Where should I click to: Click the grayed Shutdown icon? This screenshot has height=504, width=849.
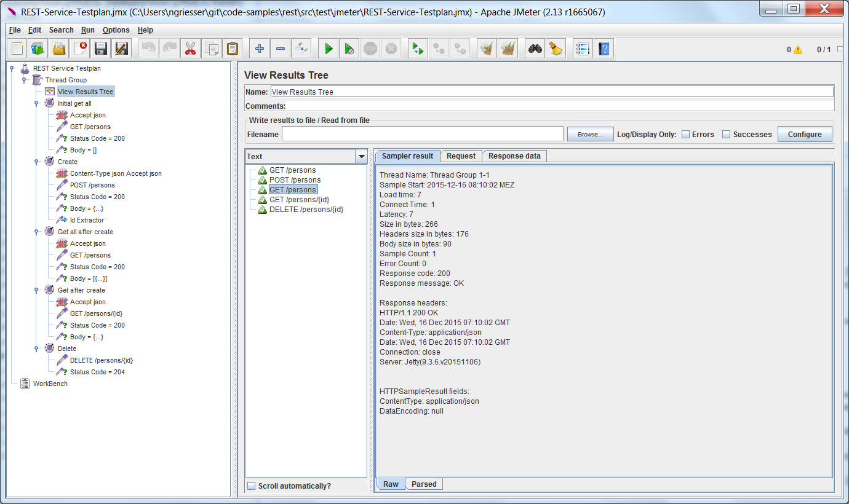[391, 49]
